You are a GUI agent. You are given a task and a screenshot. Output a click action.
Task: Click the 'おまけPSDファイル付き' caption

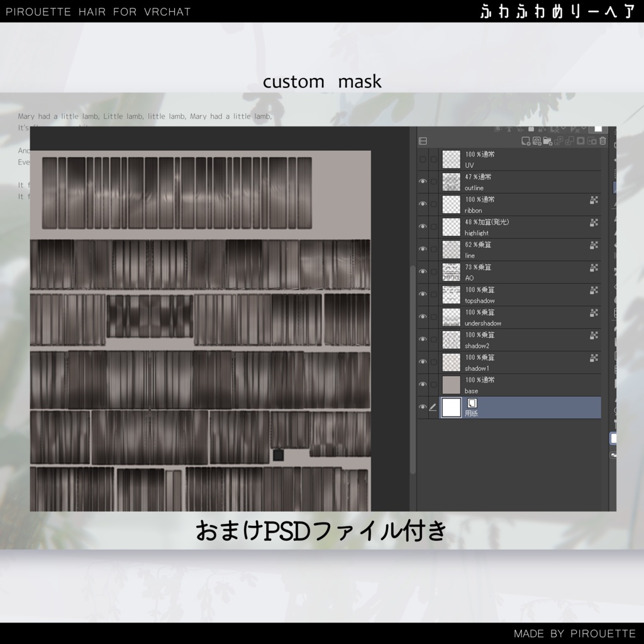[321, 530]
